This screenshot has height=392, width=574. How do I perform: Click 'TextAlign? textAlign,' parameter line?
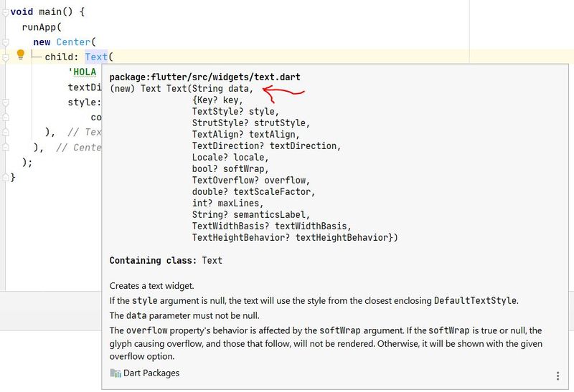tap(245, 135)
